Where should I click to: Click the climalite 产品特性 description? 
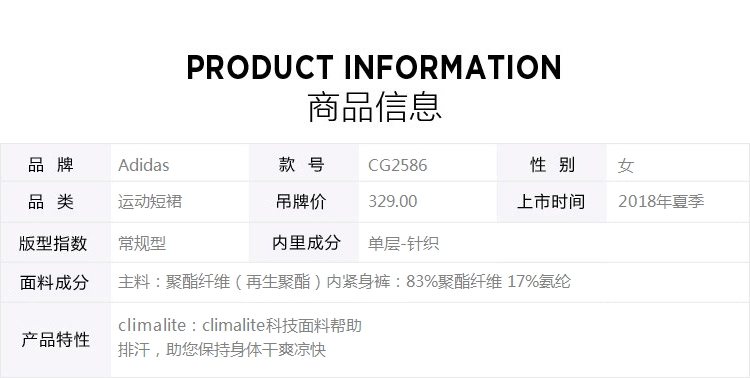(x=240, y=337)
